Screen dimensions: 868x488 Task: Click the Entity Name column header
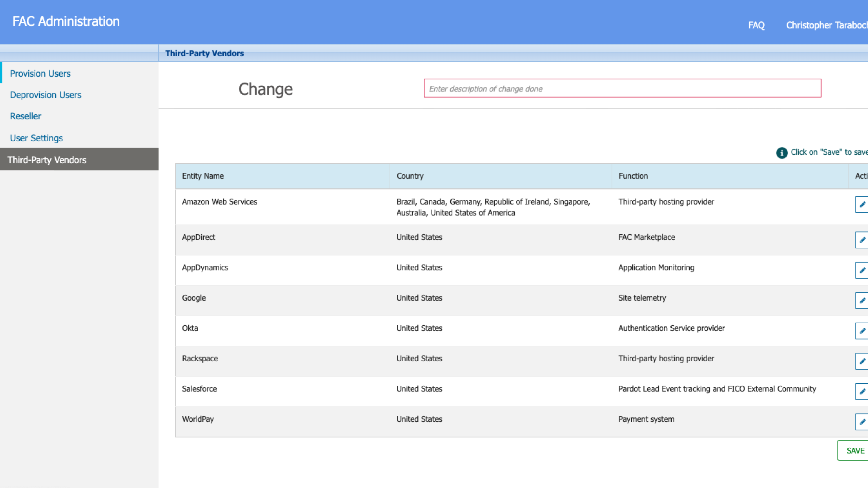(203, 176)
